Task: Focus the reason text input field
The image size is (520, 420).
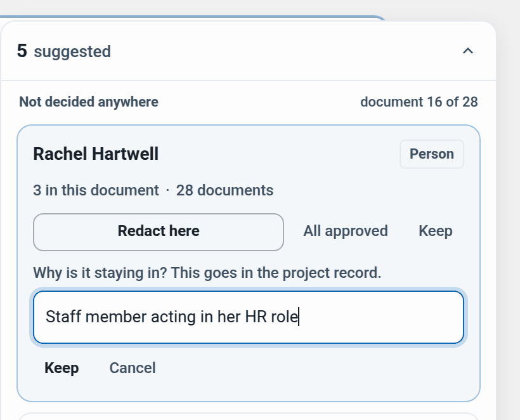Action: tap(249, 317)
